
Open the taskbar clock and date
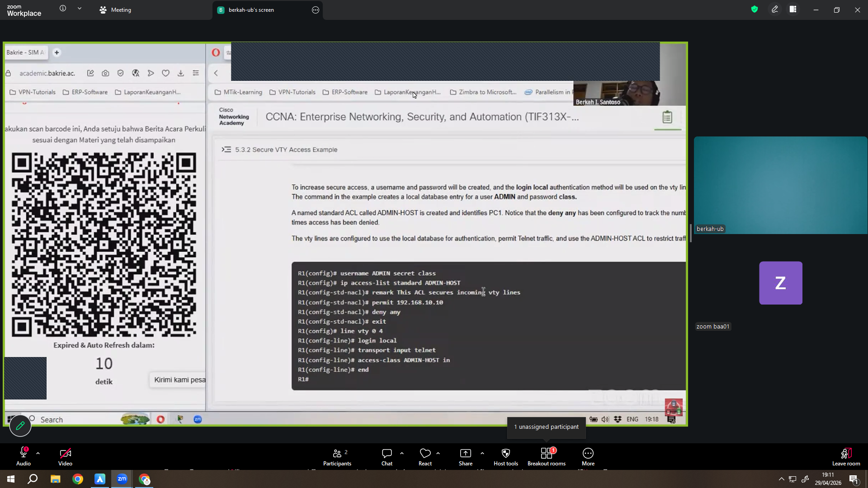pyautogui.click(x=828, y=479)
